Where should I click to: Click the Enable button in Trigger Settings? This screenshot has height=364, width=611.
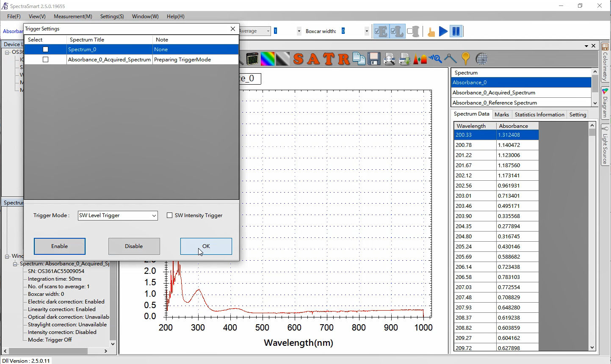(x=60, y=246)
